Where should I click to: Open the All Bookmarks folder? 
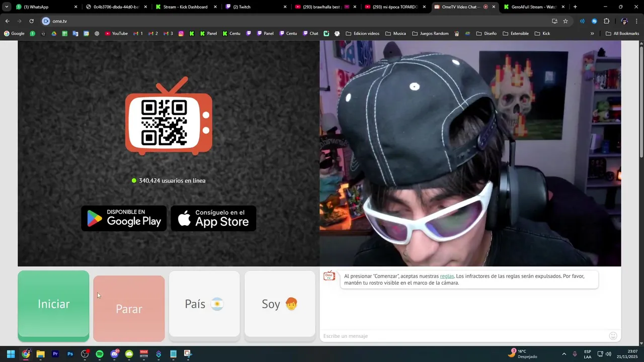click(x=622, y=34)
